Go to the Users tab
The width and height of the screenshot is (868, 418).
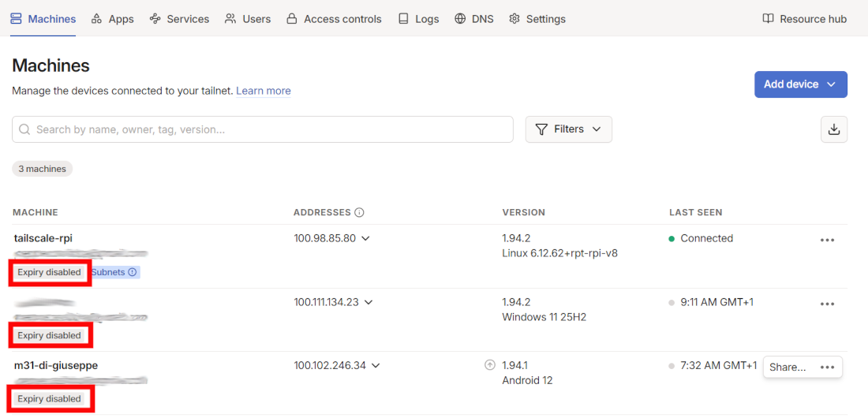tap(248, 19)
